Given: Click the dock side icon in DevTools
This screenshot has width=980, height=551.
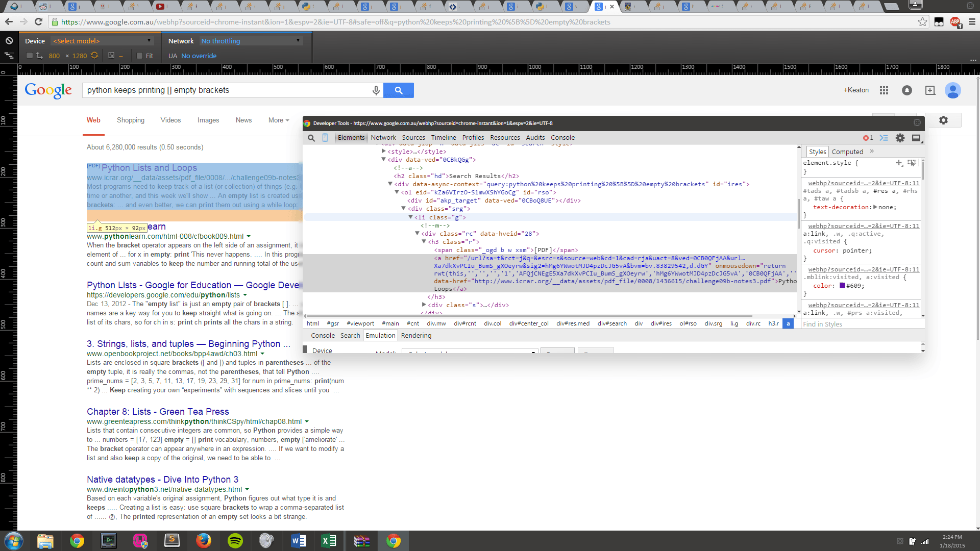Looking at the screenshot, I should click(x=916, y=138).
